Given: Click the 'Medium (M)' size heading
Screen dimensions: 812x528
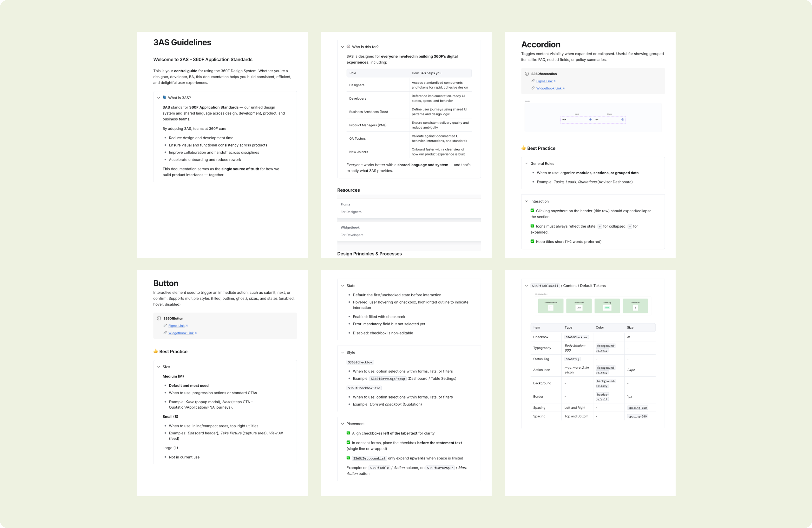Looking at the screenshot, I should (173, 376).
